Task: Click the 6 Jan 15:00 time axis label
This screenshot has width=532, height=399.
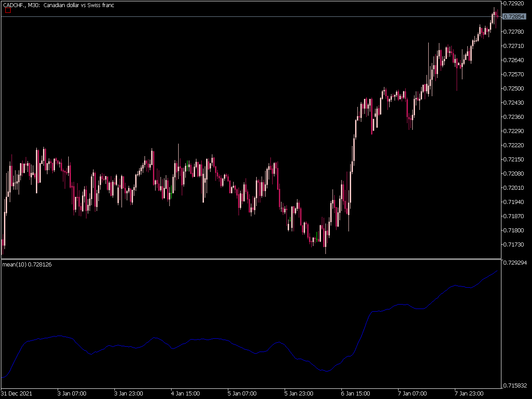Action: [x=356, y=393]
